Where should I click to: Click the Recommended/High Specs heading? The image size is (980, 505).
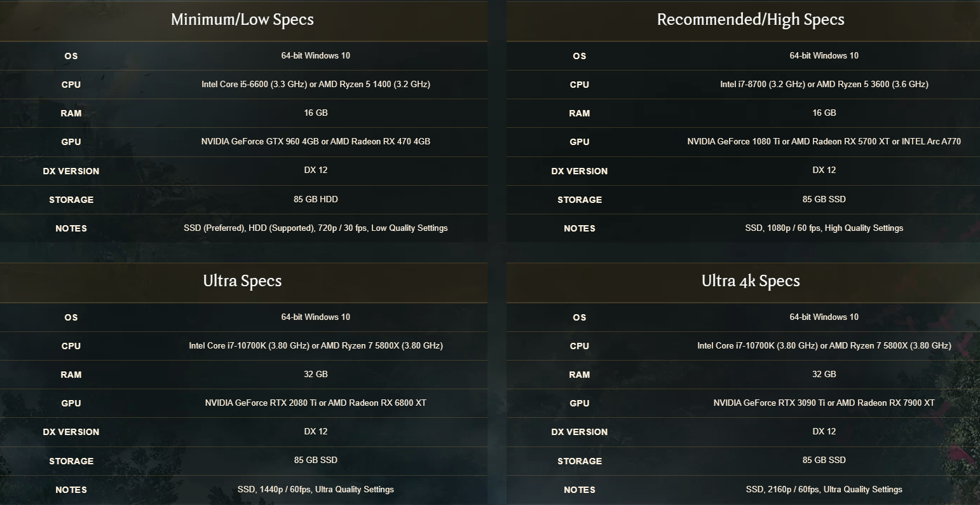pos(751,20)
